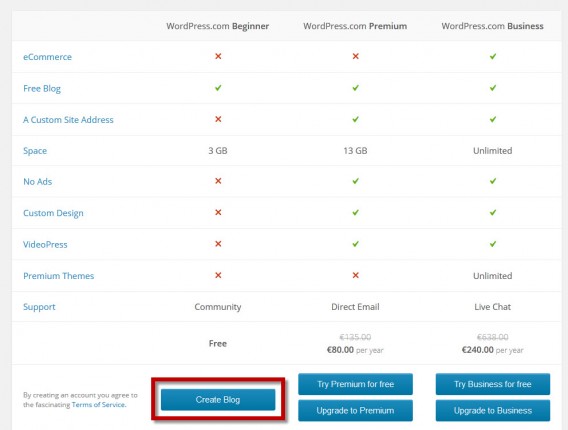Click No Ads cross under Beginner
The height and width of the screenshot is (430, 568).
[218, 181]
